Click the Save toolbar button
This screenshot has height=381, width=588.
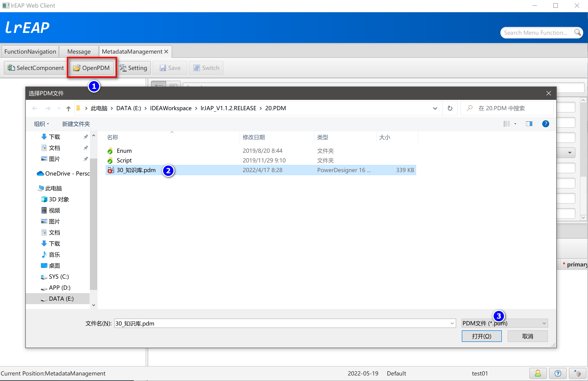click(x=170, y=68)
